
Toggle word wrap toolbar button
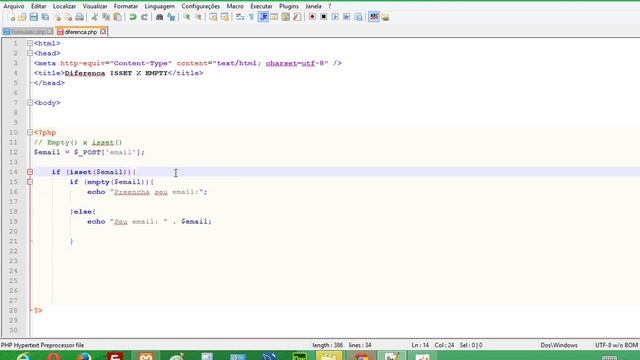(240, 17)
